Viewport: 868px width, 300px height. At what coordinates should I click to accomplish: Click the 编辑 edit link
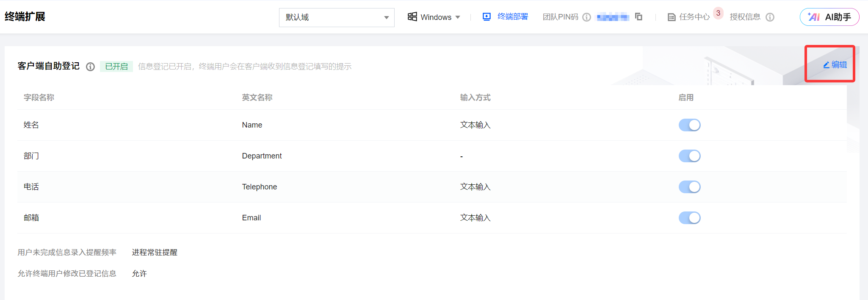coord(839,65)
